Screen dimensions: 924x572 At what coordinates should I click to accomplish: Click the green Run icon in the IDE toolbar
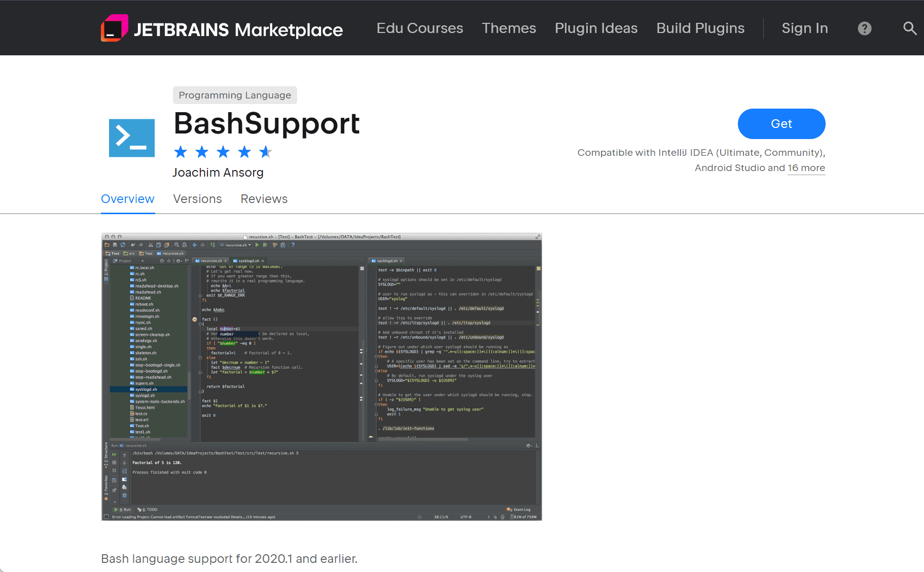(257, 245)
